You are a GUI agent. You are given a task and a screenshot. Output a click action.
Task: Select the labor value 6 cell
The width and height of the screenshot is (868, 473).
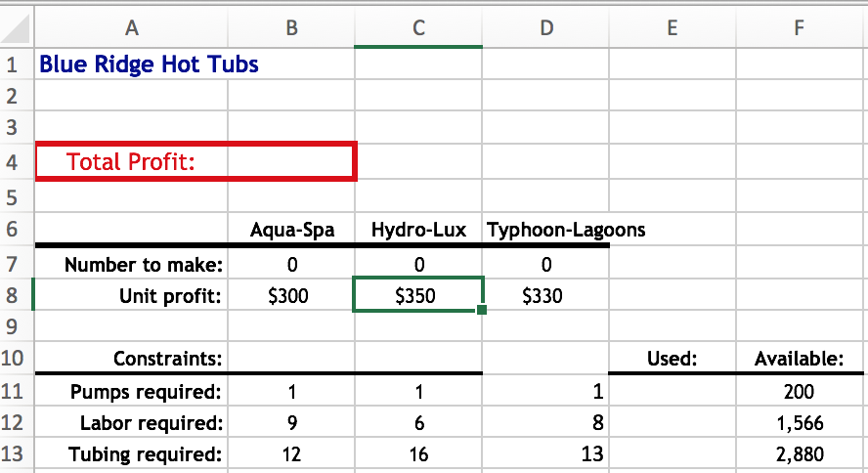click(x=418, y=423)
